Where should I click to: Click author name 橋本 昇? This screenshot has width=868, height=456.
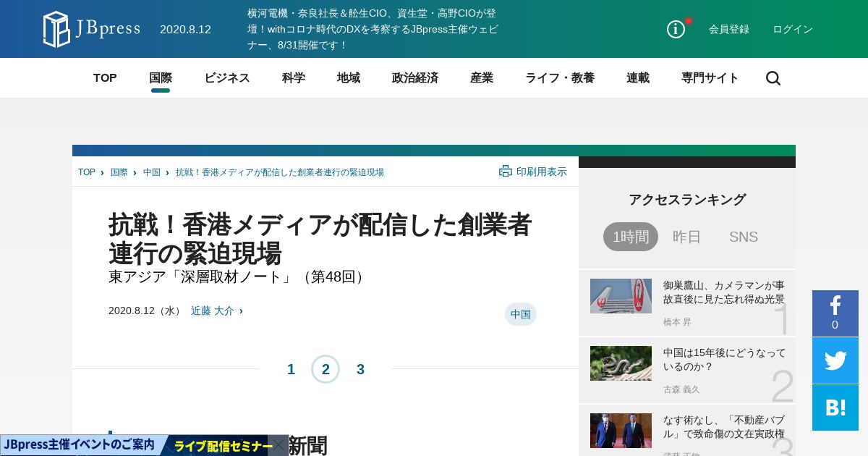click(x=677, y=322)
